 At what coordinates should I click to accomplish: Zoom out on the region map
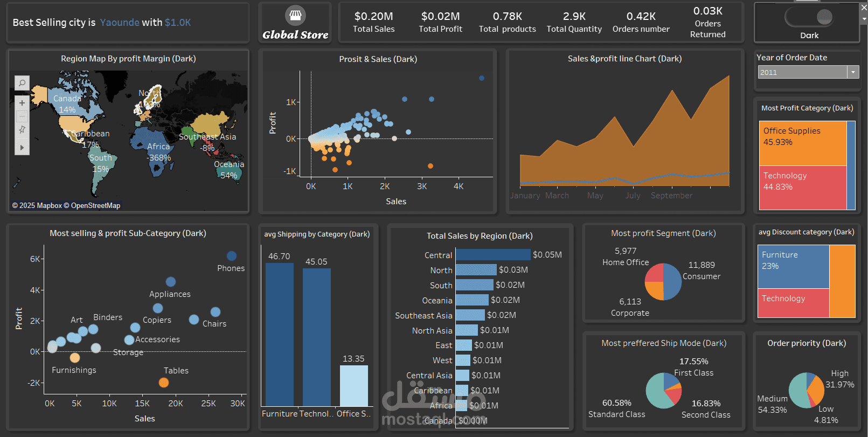(22, 116)
